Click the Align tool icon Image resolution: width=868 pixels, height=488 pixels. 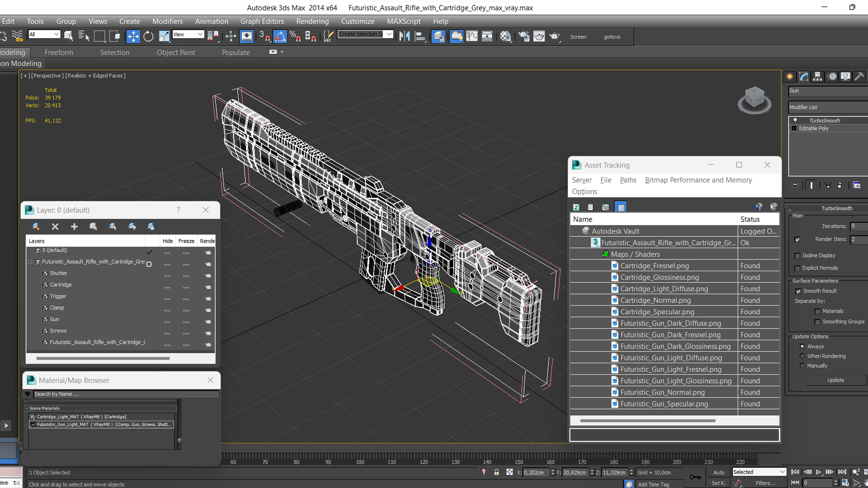tap(420, 37)
